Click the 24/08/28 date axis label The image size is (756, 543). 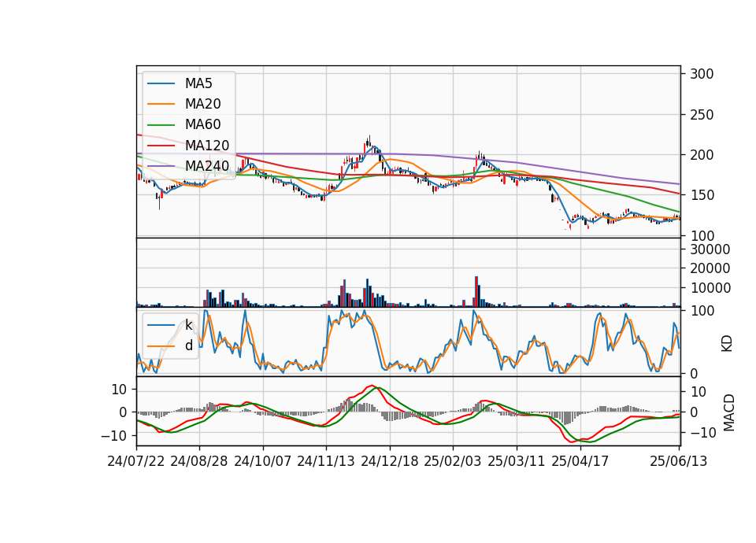[x=199, y=461]
